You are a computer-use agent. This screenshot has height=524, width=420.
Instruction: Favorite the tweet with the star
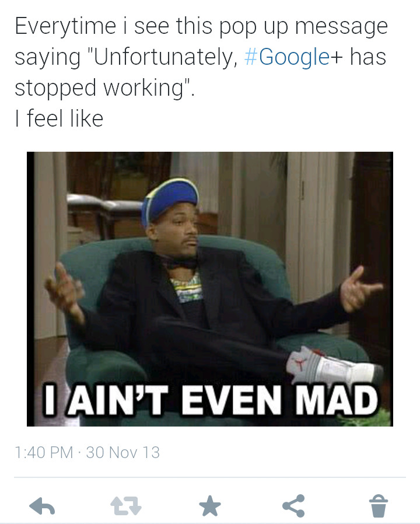pos(210,506)
